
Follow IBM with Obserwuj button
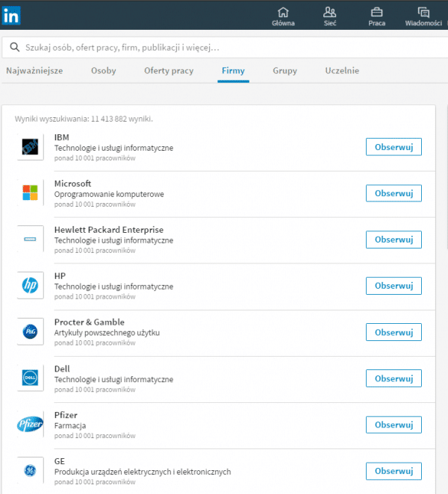click(393, 147)
